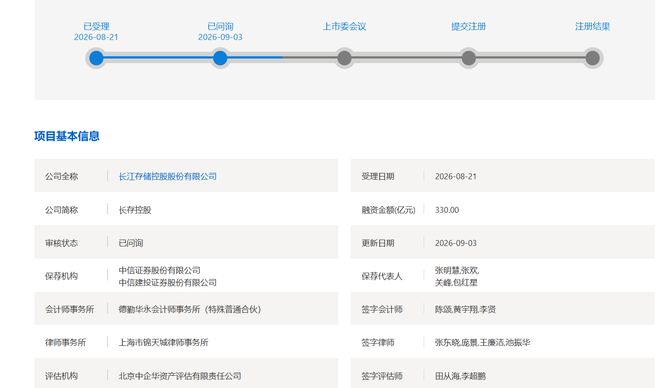The height and width of the screenshot is (388, 660).
Task: Click the 2026-08-21 date under 已受理
Action: (96, 37)
